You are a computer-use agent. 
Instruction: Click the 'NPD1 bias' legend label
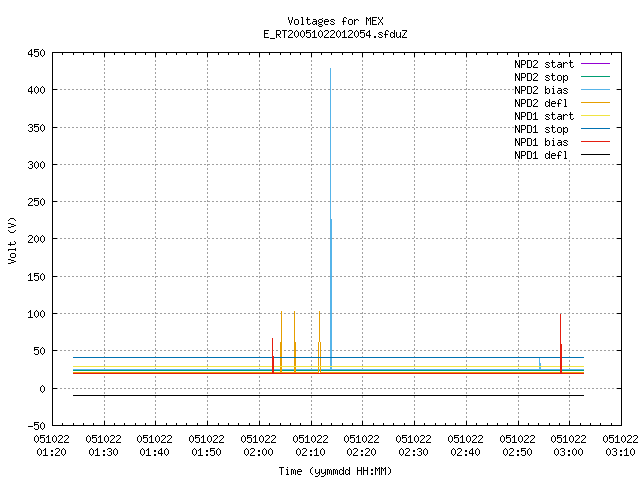tap(541, 142)
